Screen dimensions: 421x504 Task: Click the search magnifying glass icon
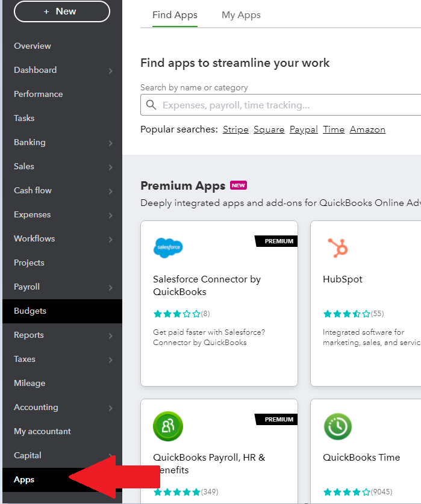click(x=151, y=105)
